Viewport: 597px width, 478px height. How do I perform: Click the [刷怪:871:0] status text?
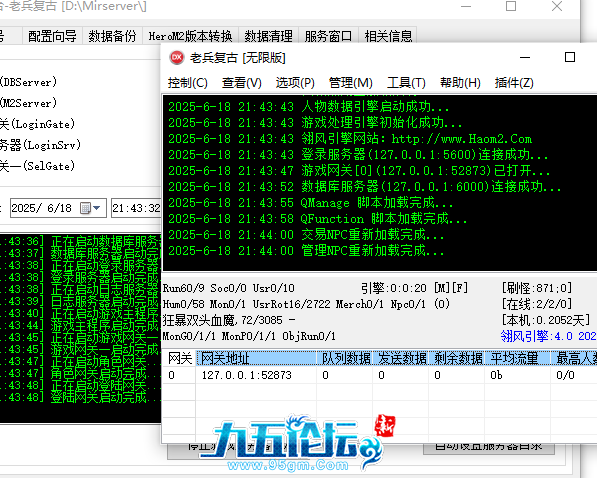[537, 288]
